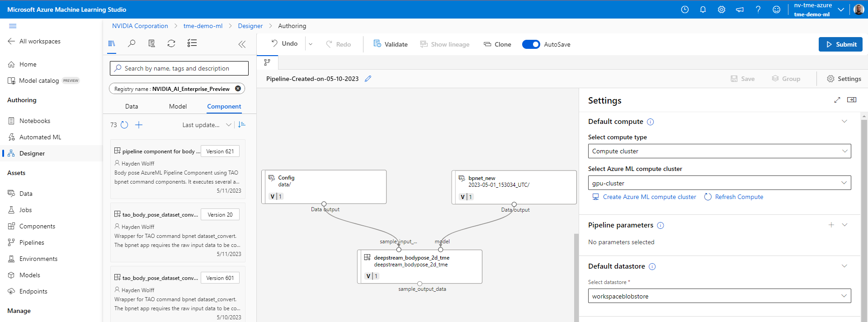Open the pipeline Settings button

pos(844,79)
